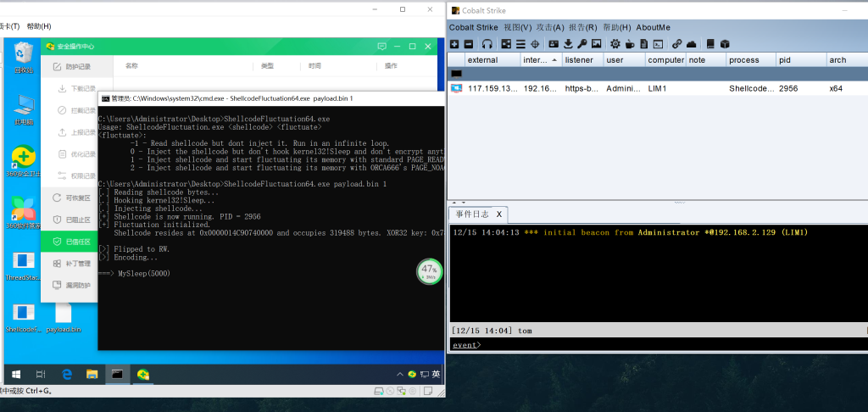Click the book help icon in toolbar
The width and height of the screenshot is (868, 412).
point(711,44)
